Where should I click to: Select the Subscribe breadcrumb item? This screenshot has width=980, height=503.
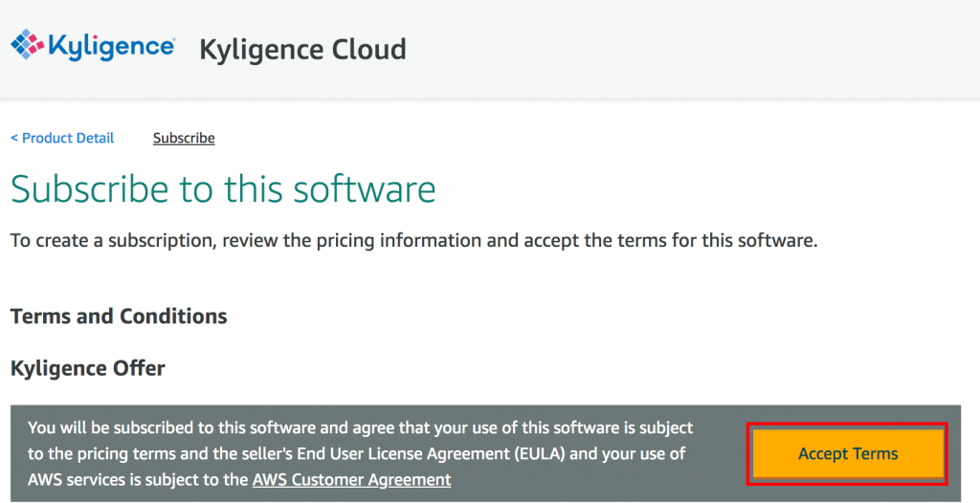tap(184, 138)
